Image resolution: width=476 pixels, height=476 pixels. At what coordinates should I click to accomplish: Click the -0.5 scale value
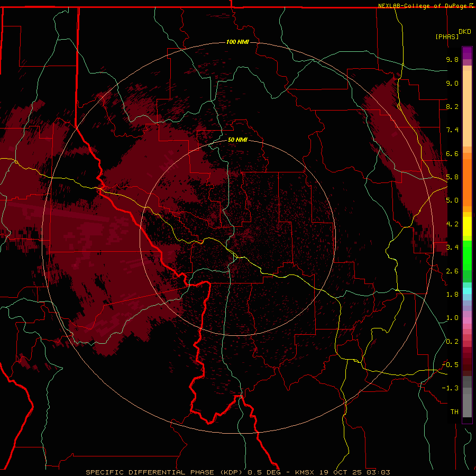pyautogui.click(x=450, y=365)
